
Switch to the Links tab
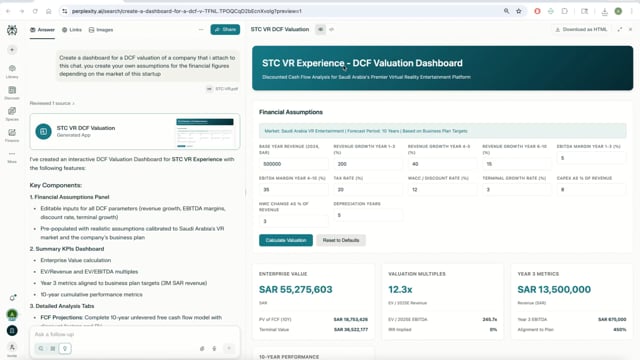[x=72, y=30]
